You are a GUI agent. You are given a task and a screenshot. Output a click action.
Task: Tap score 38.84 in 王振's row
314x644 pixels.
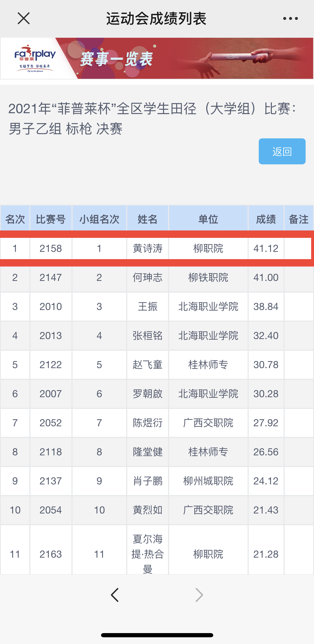pyautogui.click(x=266, y=307)
